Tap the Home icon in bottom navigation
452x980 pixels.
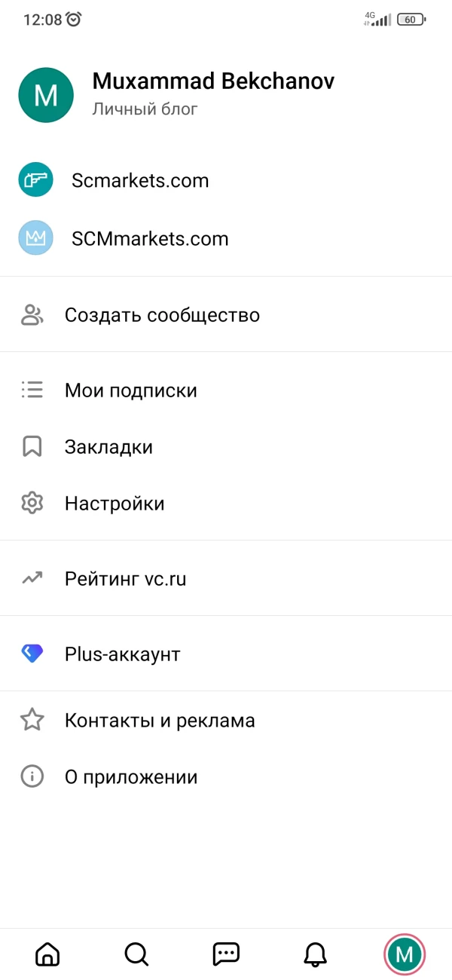47,954
